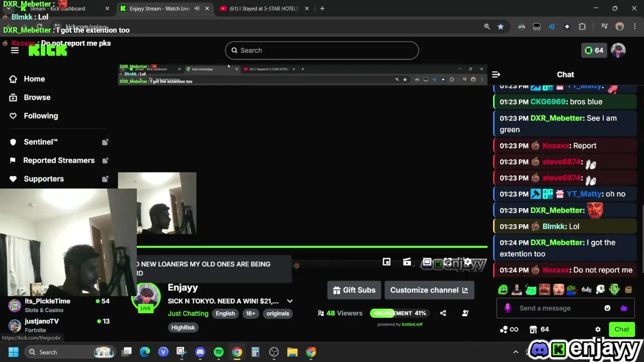Viewport: 644px width, 362px height.
Task: Click the Gift Subs button
Action: (x=354, y=290)
